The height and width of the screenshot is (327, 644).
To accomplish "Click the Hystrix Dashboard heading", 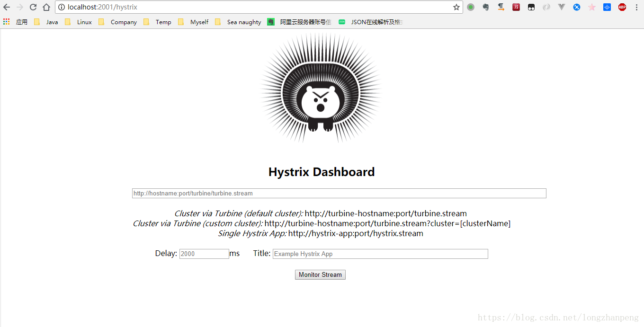I will point(322,172).
